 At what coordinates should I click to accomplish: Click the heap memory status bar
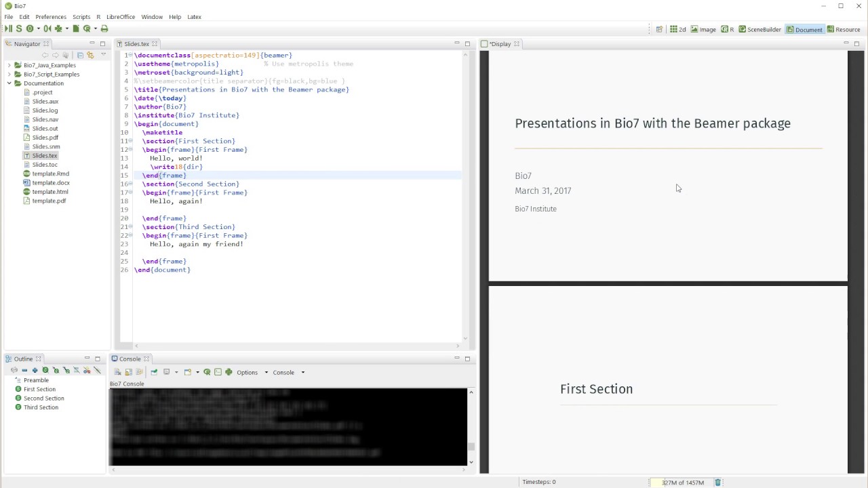[682, 482]
